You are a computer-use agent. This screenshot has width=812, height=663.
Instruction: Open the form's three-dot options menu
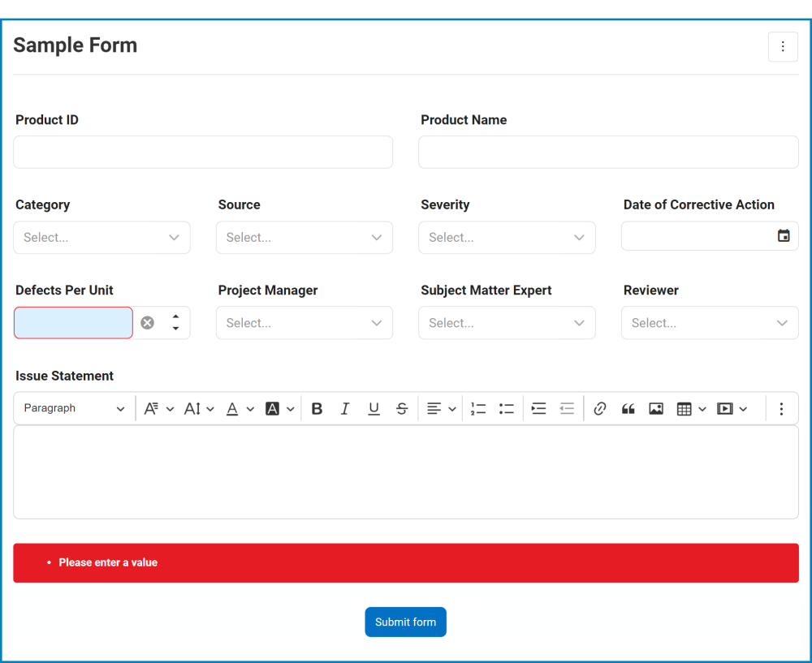783,47
